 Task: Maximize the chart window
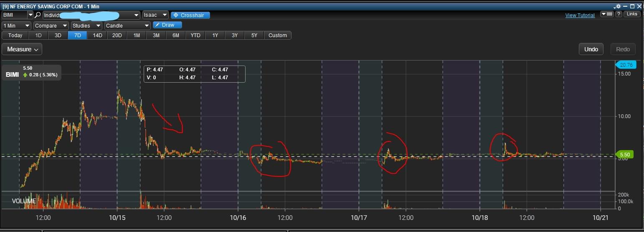(632, 6)
